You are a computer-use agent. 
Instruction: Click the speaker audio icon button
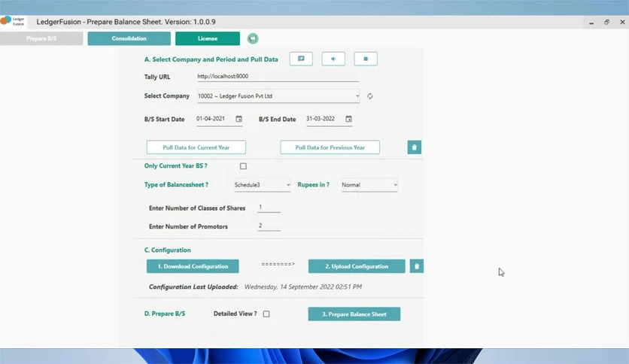(333, 59)
